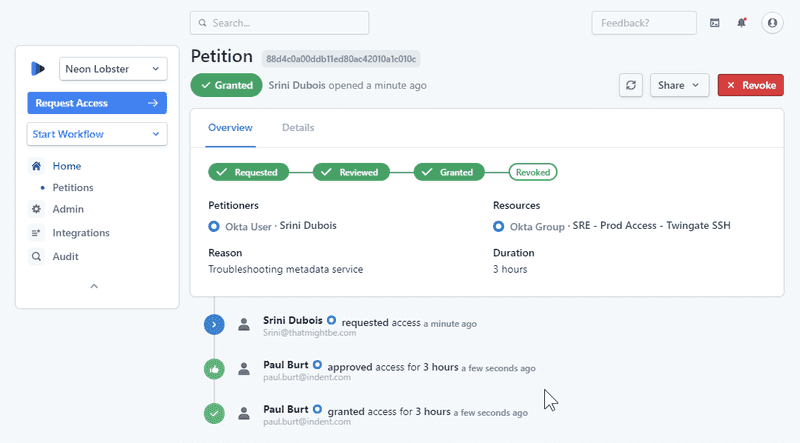Switch to the Details tab
800x443 pixels.
[298, 128]
